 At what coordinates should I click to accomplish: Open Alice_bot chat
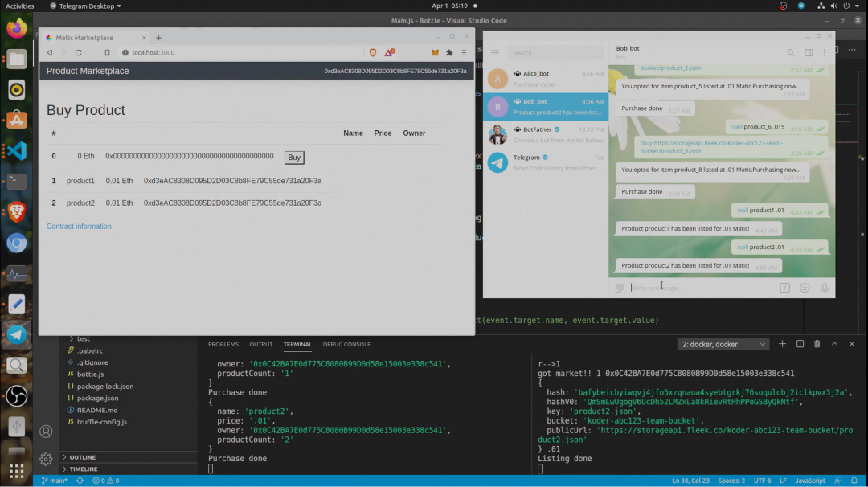(546, 79)
